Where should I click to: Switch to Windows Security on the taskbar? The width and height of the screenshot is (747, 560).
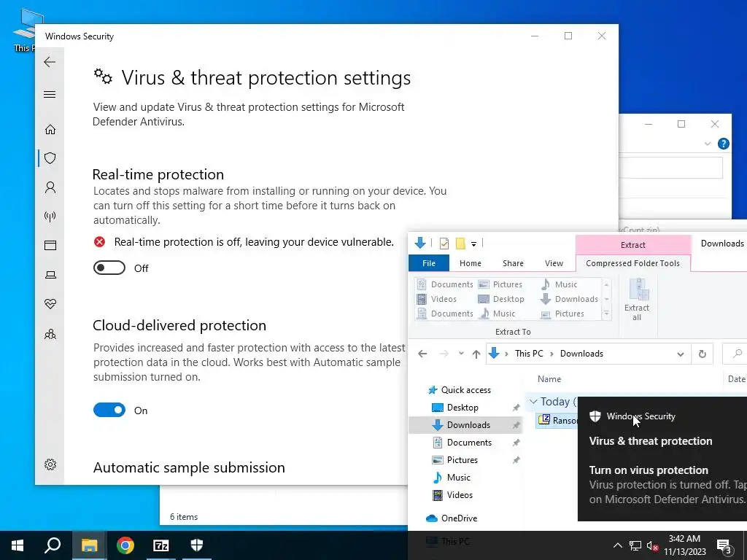click(197, 545)
